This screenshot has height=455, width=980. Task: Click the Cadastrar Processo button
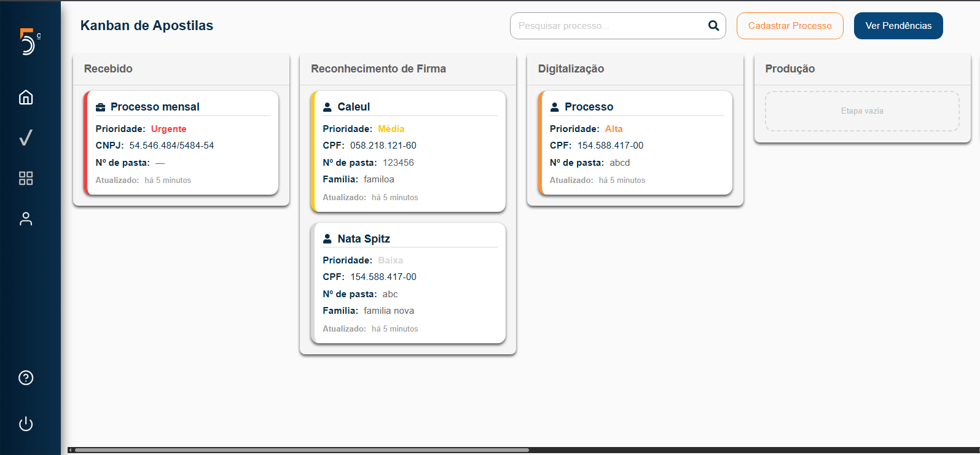point(790,26)
